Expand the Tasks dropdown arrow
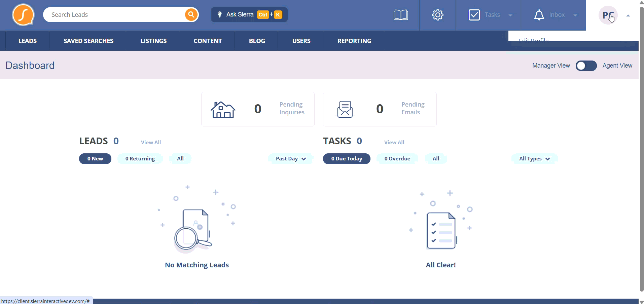 (x=510, y=15)
